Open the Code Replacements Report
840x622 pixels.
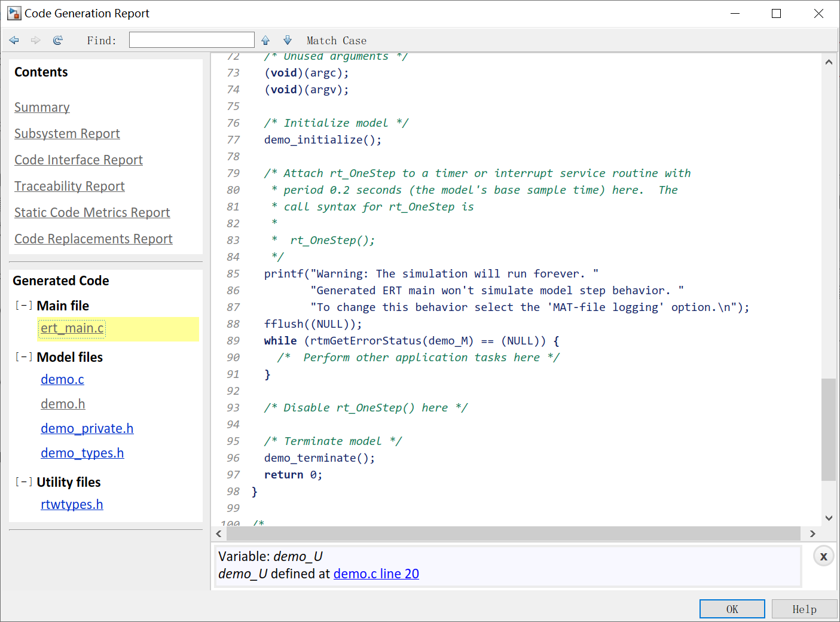pos(93,239)
